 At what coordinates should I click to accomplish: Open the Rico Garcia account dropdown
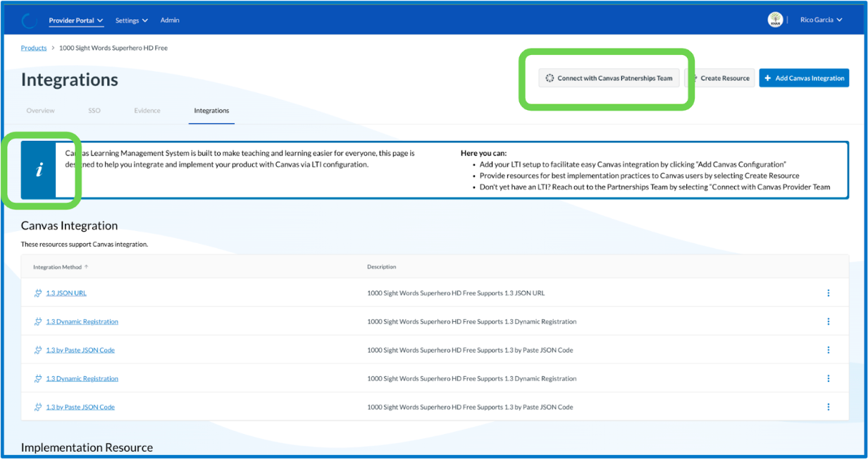821,20
